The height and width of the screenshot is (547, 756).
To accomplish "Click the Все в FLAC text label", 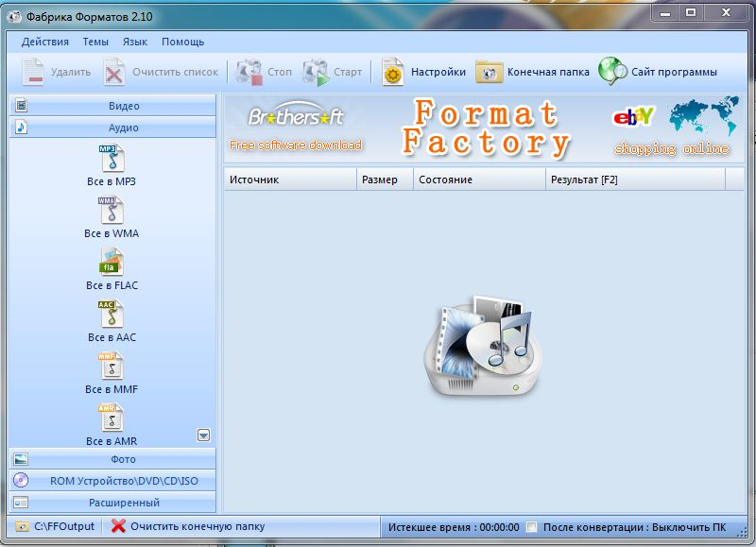I will pos(112,286).
